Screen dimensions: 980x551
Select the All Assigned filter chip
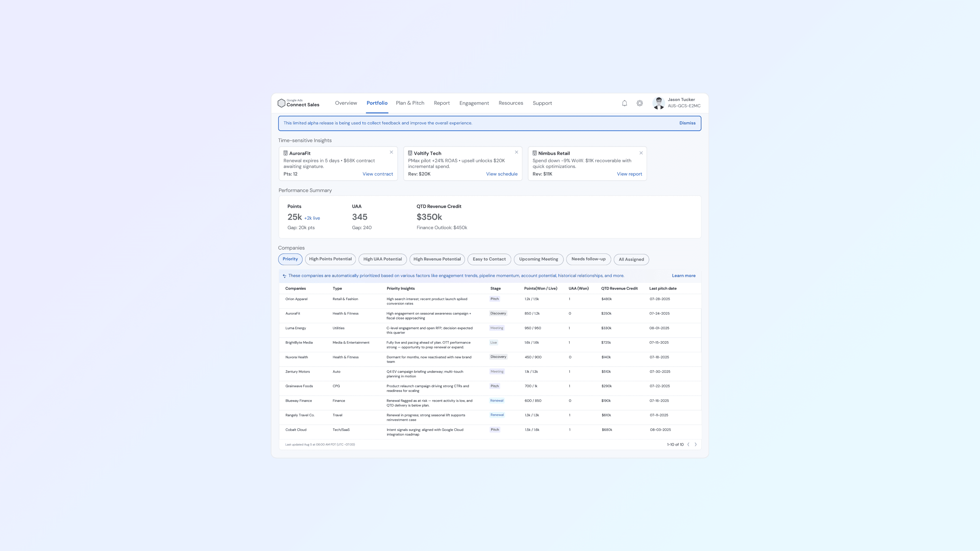point(631,259)
